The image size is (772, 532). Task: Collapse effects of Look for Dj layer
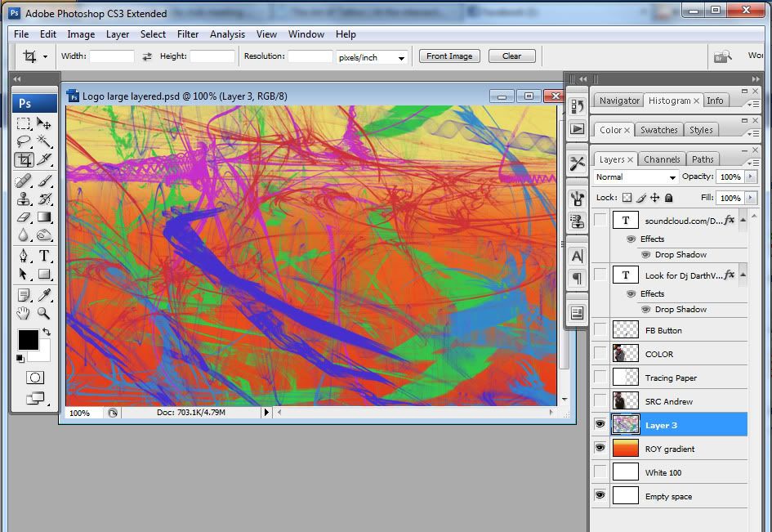743,275
